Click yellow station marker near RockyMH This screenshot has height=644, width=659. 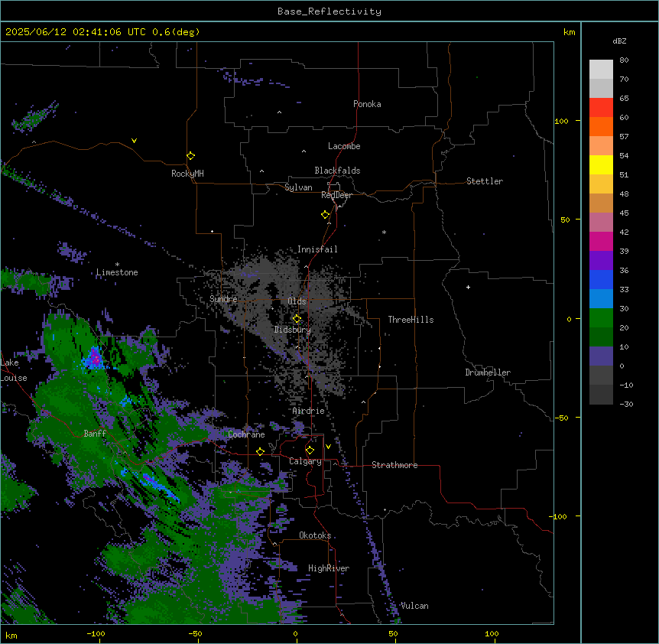[x=190, y=156]
